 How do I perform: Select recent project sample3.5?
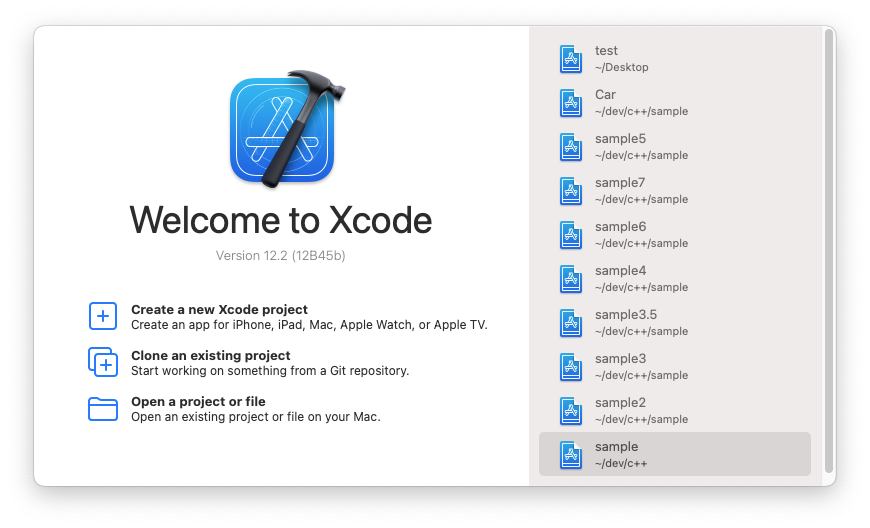[675, 323]
